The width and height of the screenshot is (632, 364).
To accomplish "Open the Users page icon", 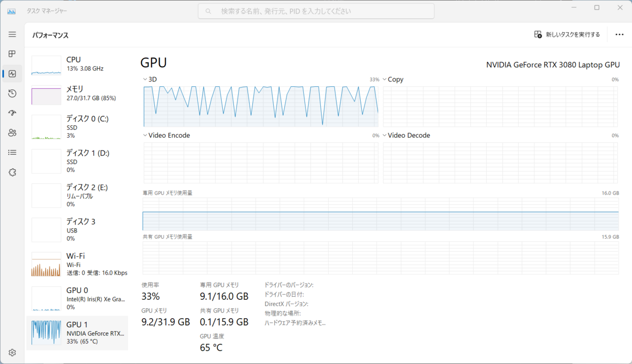I will (12, 133).
